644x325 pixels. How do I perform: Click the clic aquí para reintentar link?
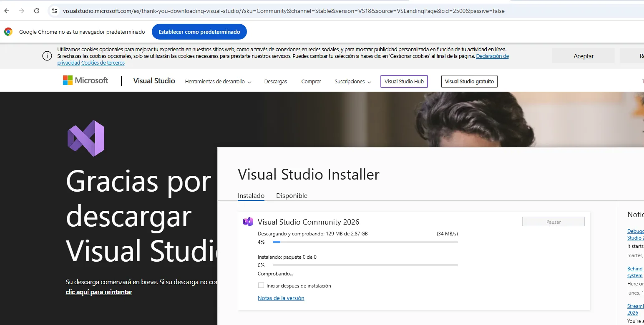99,292
